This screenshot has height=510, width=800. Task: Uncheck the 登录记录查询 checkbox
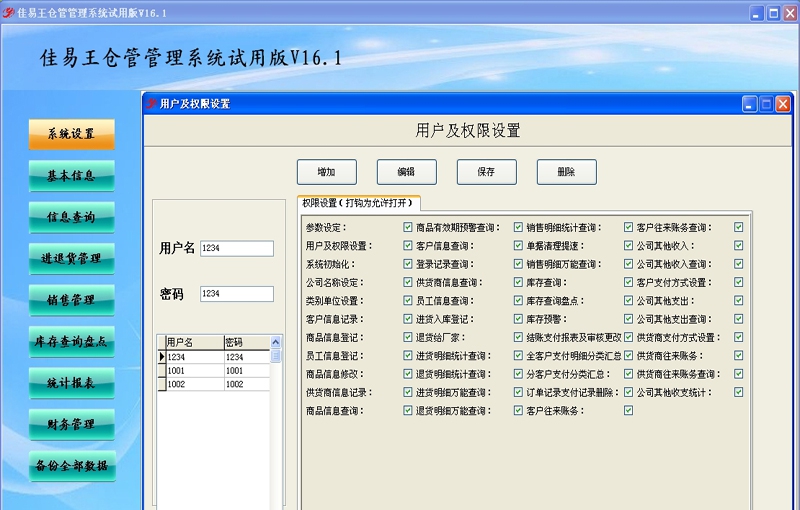click(518, 264)
